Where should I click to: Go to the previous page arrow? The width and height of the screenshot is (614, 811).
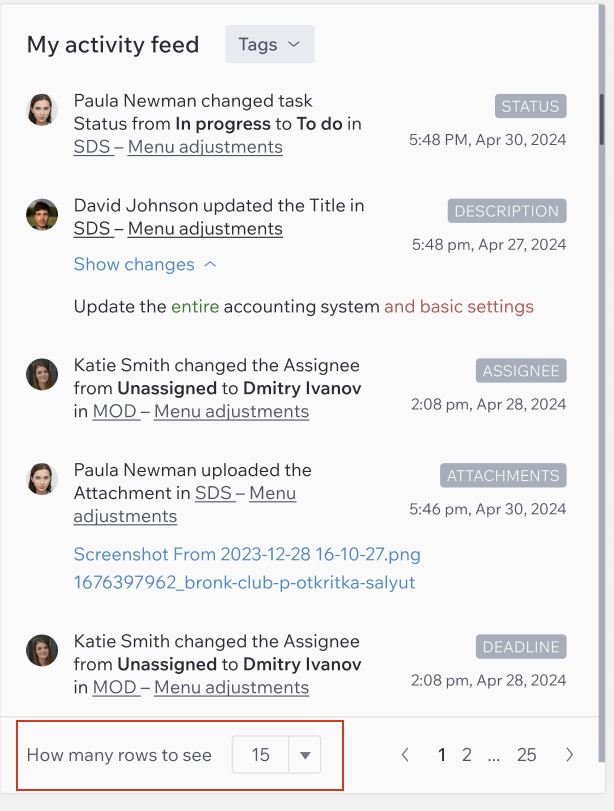406,755
